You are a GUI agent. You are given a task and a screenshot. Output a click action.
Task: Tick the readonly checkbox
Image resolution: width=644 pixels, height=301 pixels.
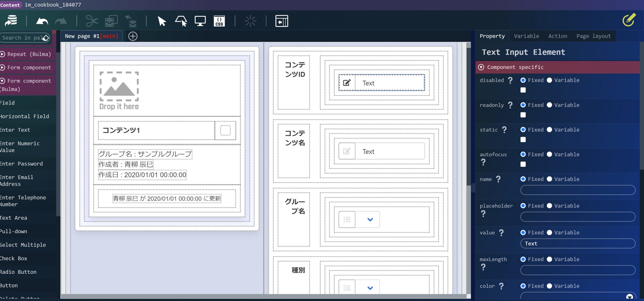(x=523, y=115)
